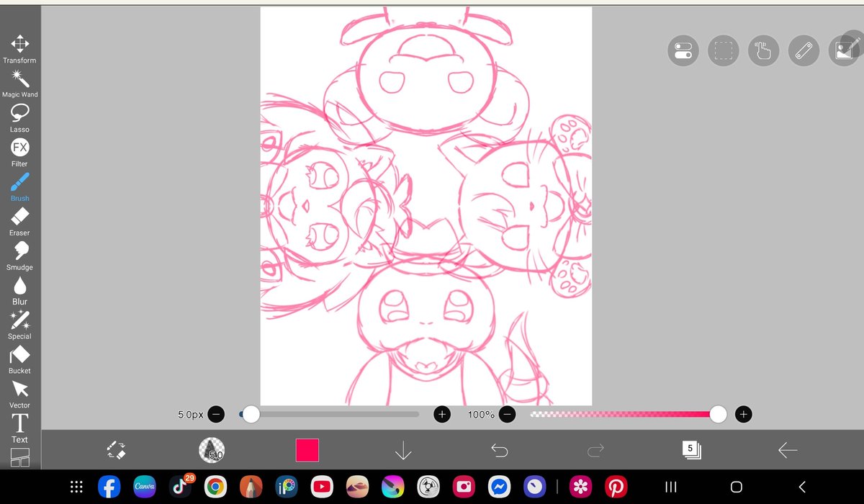Decrease brush thickness with minus button
The image size is (864, 504).
pyautogui.click(x=216, y=415)
